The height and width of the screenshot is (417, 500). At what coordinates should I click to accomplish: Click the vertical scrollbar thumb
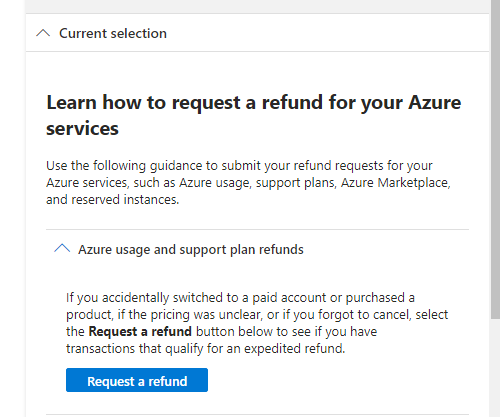(495, 159)
